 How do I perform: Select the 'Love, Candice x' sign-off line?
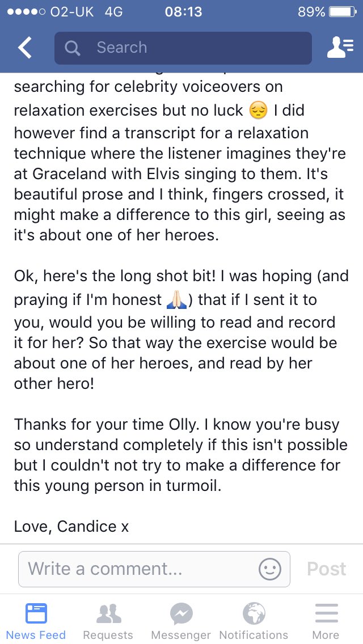pos(71,526)
